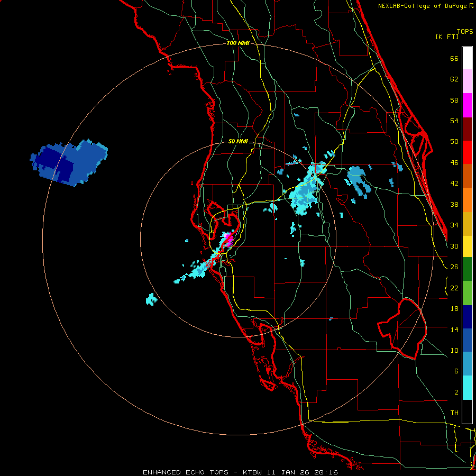Image resolution: width=476 pixels, height=476 pixels.
Task: Click the legend value 42
Action: tap(454, 184)
